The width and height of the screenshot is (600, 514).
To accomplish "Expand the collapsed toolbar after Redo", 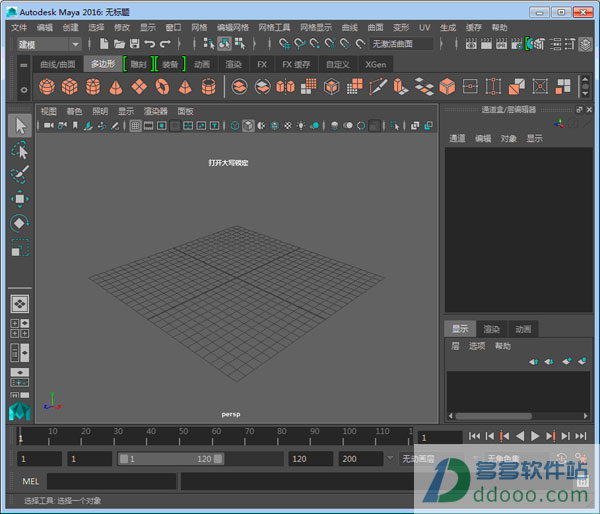I will (179, 44).
